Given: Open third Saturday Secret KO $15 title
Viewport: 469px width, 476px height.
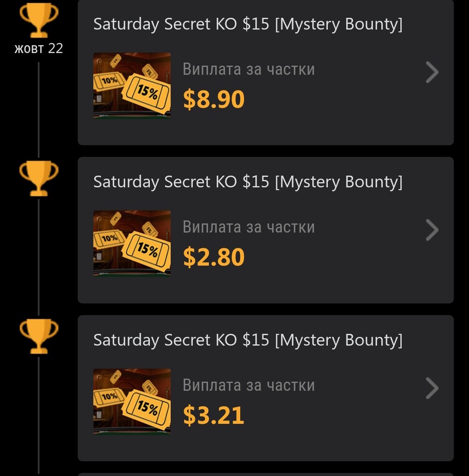Looking at the screenshot, I should coord(248,340).
